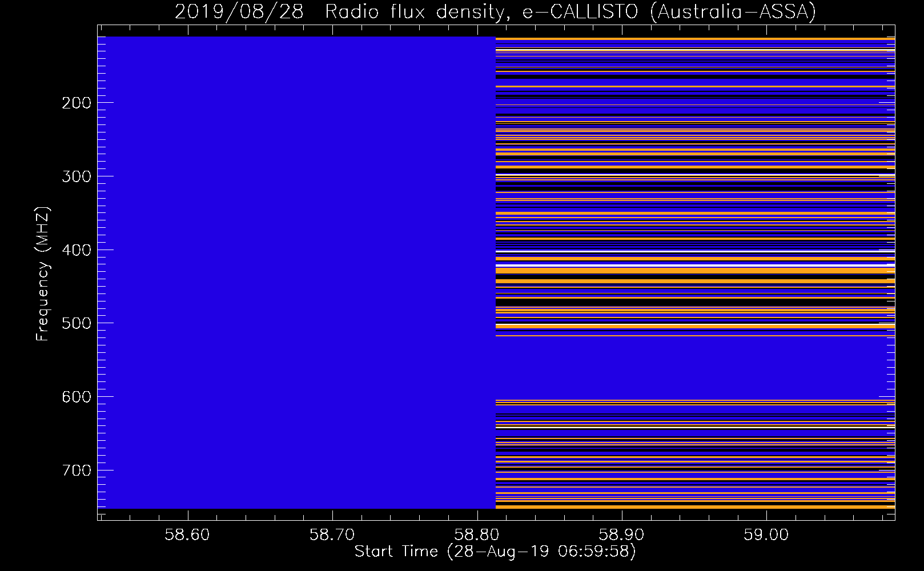
Task: Click the 200 frequency tick label
Action: pos(77,103)
